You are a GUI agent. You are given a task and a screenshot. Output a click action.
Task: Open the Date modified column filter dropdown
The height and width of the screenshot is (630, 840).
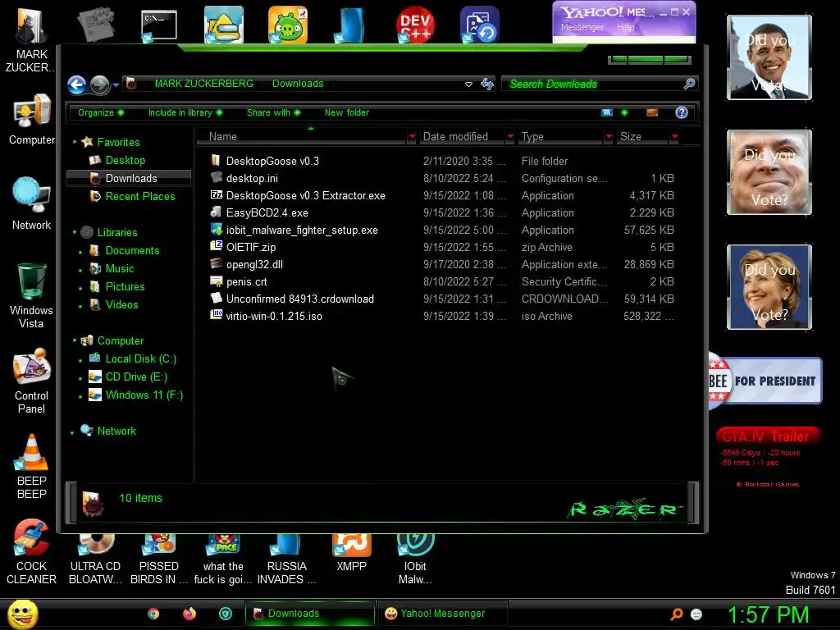coord(510,137)
